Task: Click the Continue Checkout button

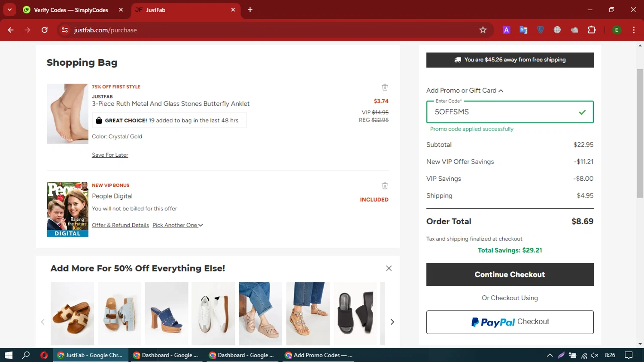Action: [x=510, y=274]
